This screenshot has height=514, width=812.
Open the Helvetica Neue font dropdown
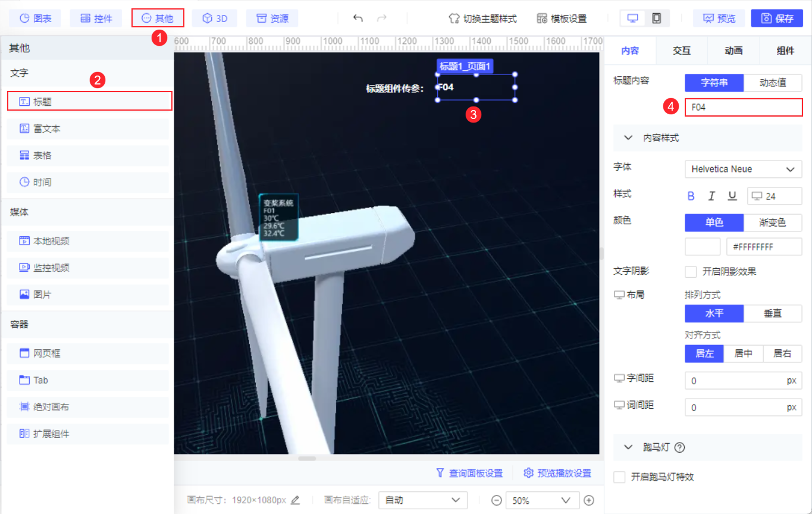pyautogui.click(x=744, y=169)
